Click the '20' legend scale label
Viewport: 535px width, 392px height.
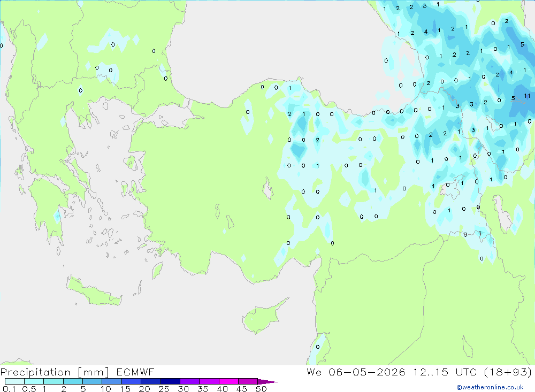[144, 389]
